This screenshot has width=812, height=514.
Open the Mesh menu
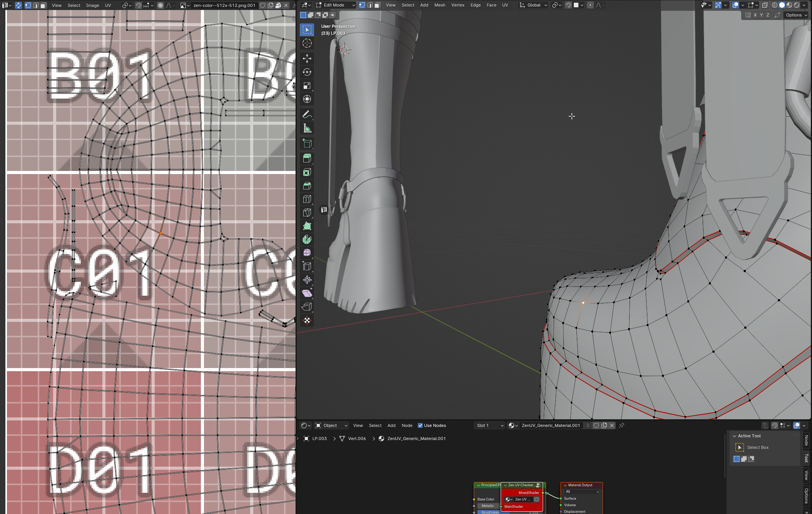pyautogui.click(x=439, y=5)
